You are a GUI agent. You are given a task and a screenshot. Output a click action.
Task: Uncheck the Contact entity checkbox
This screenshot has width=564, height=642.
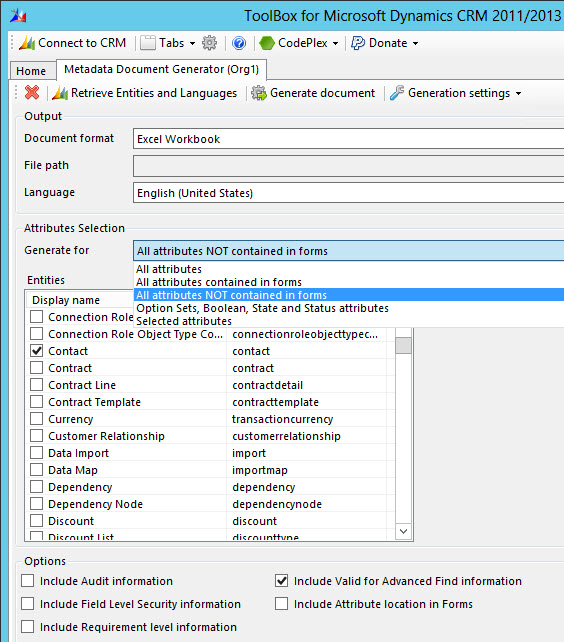36,351
